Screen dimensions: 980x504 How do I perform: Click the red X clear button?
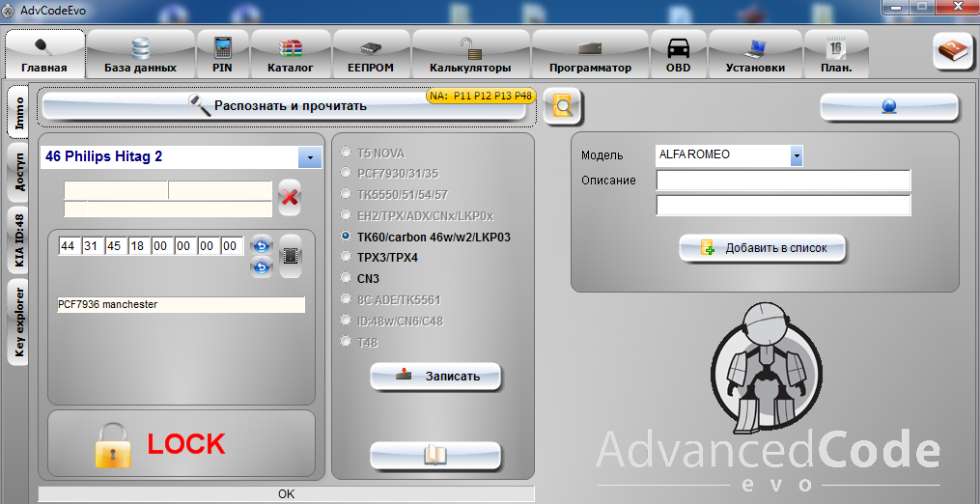coord(290,197)
